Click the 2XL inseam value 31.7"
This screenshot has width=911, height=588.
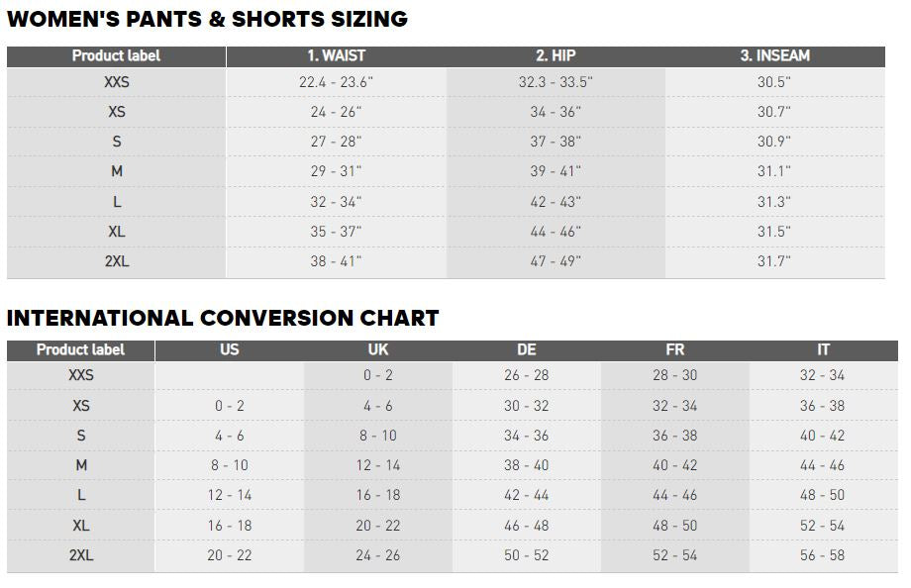click(x=774, y=261)
